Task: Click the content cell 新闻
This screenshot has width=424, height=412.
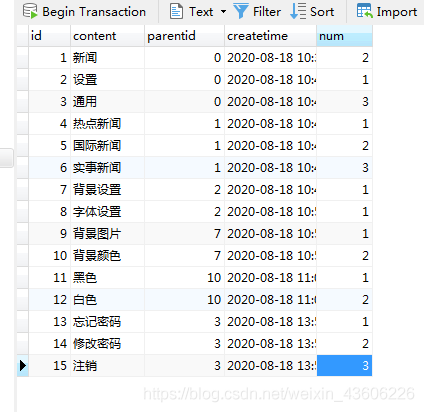Action: point(107,58)
